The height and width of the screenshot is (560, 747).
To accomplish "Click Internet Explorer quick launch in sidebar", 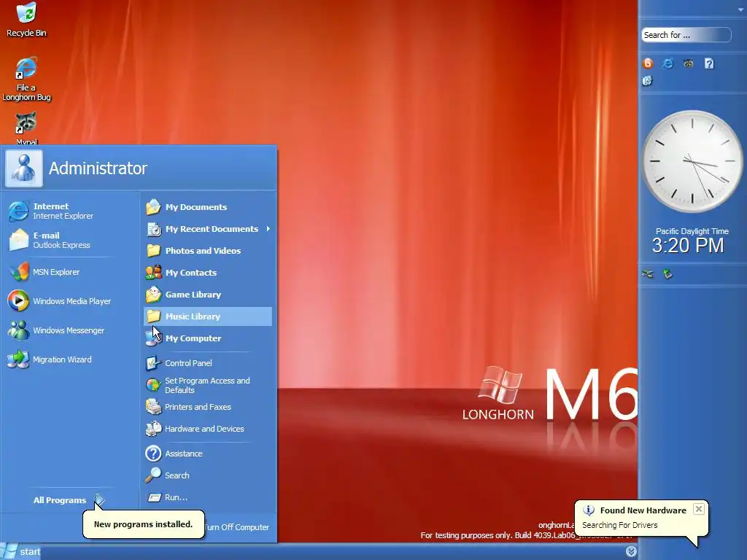I will 668,63.
